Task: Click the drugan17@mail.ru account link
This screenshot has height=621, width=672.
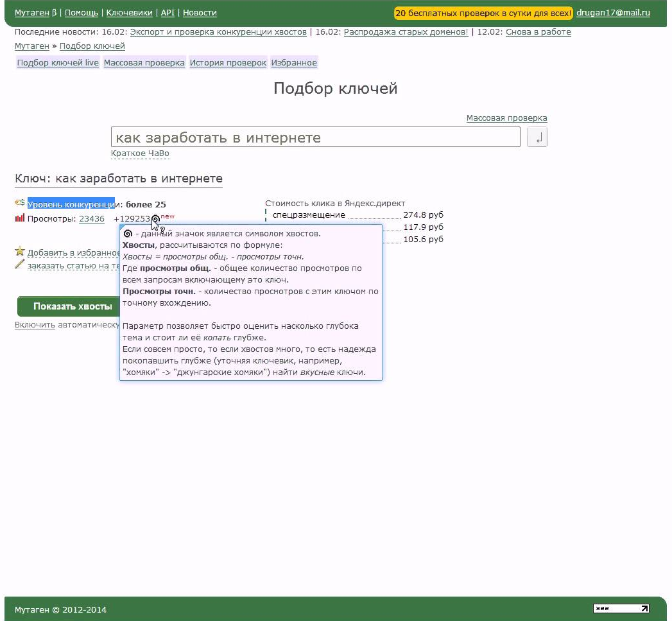Action: coord(613,13)
